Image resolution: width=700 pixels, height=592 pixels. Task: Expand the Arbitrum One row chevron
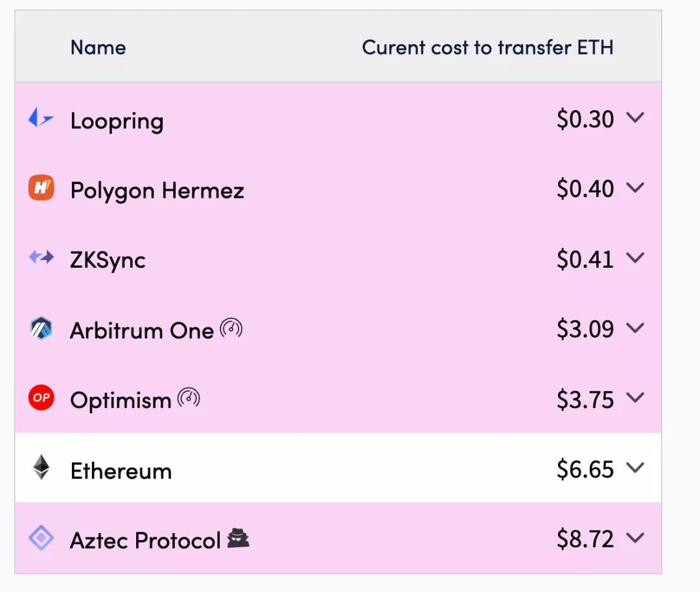pyautogui.click(x=635, y=327)
